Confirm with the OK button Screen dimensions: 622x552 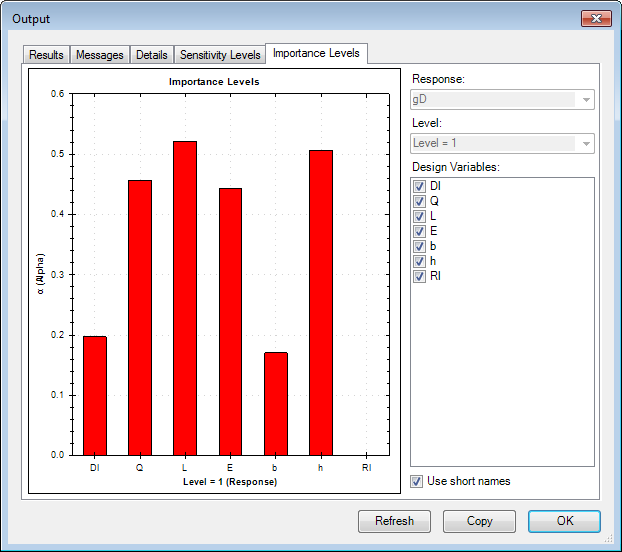point(564,521)
